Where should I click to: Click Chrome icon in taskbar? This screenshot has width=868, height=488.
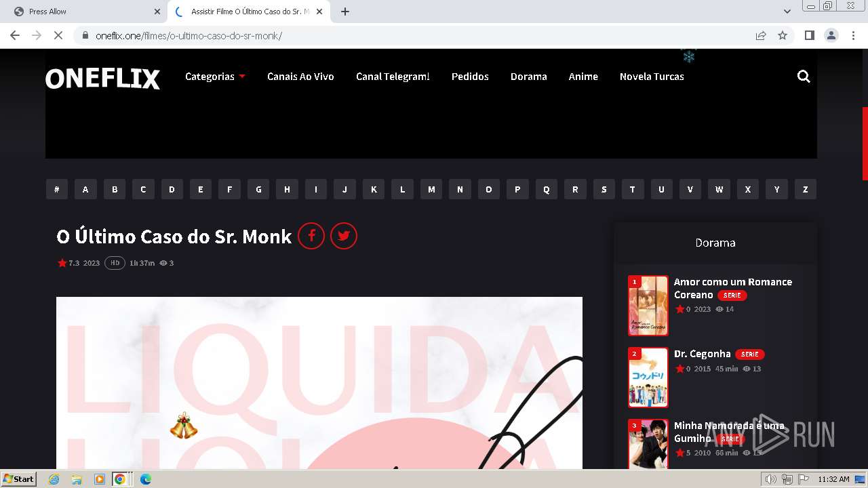[x=120, y=479]
